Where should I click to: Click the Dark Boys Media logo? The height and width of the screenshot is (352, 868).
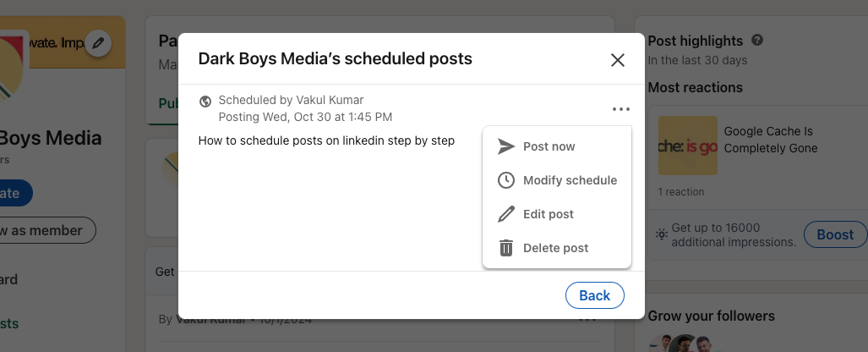(12, 69)
